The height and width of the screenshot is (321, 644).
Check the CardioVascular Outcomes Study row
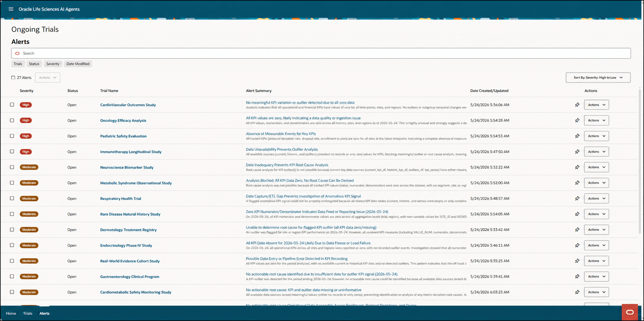(x=12, y=105)
